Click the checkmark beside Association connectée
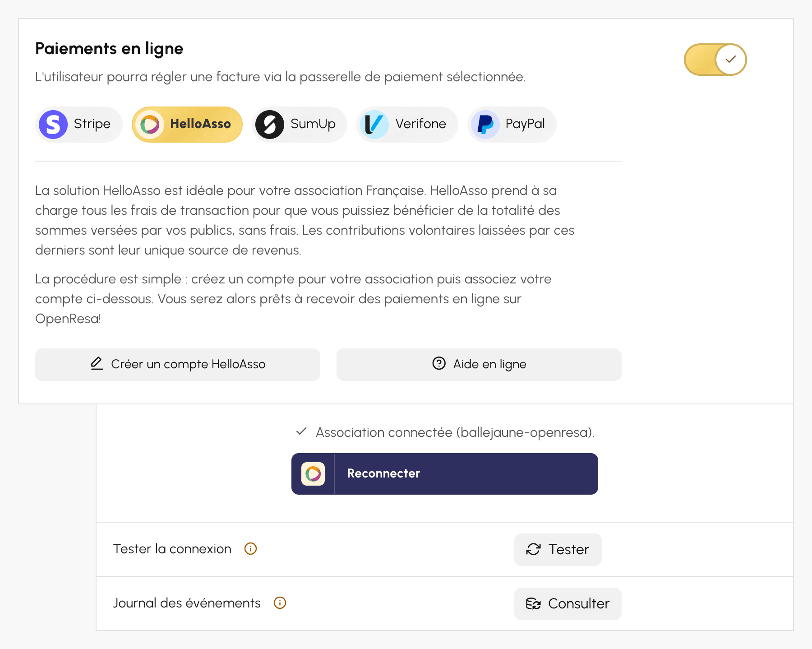 301,431
